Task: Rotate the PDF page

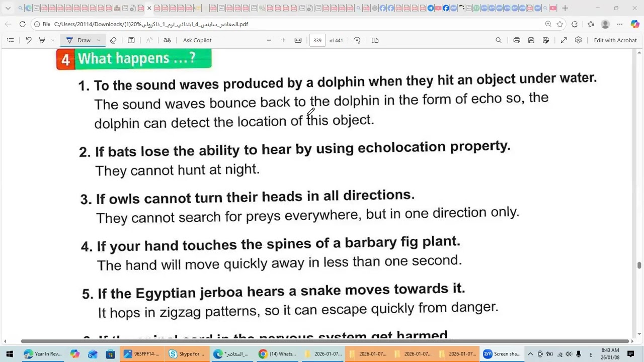Action: 357,40
